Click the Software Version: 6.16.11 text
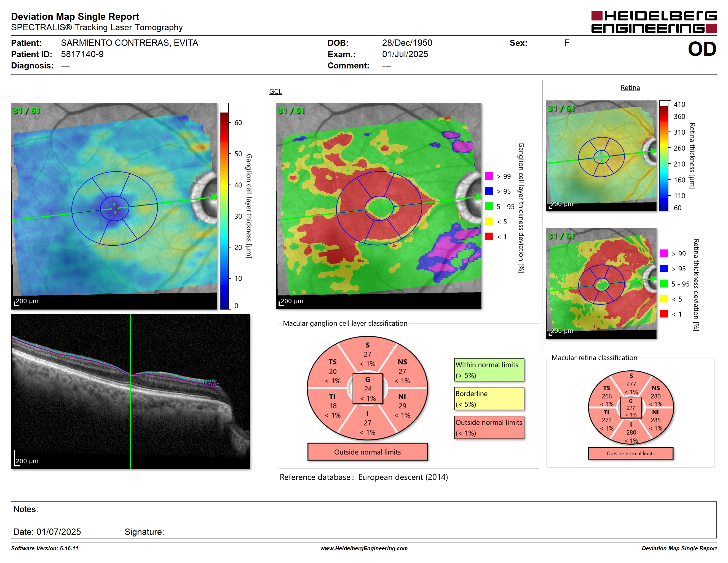Viewport: 728px width, 563px height. tap(45, 548)
